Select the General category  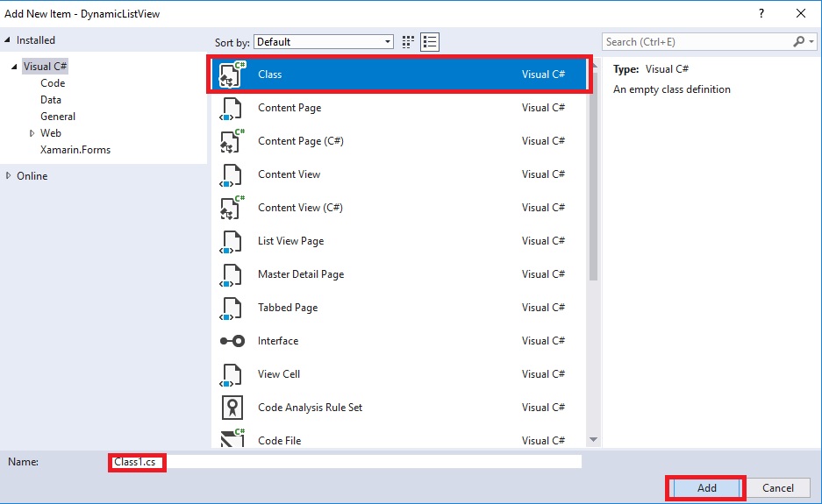(x=58, y=117)
